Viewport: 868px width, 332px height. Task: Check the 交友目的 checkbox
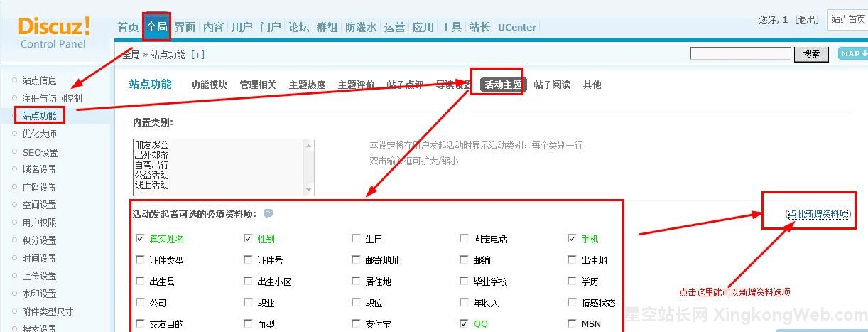click(140, 324)
